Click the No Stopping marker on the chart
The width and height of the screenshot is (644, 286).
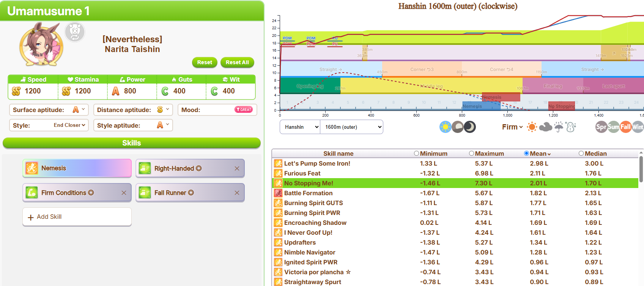(x=561, y=106)
